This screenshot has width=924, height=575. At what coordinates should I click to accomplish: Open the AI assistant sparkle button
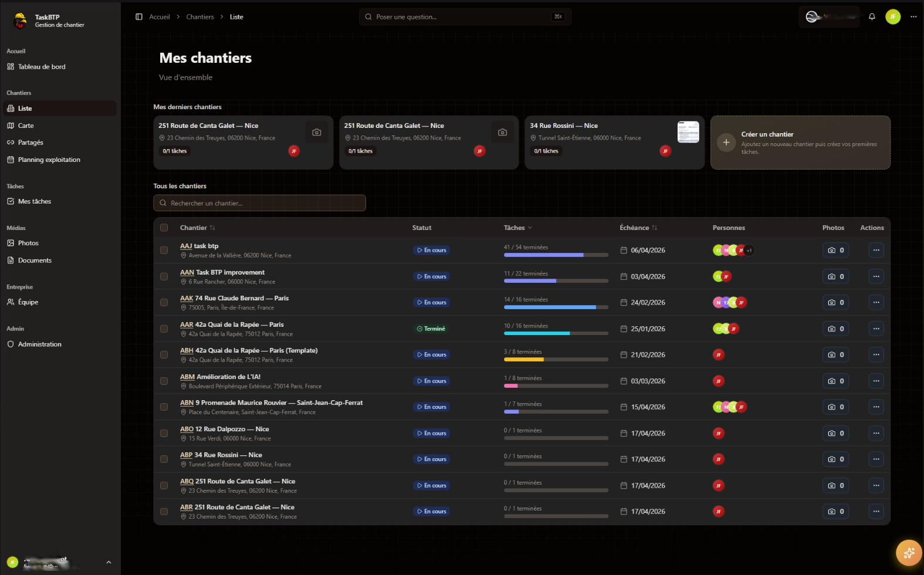(909, 553)
